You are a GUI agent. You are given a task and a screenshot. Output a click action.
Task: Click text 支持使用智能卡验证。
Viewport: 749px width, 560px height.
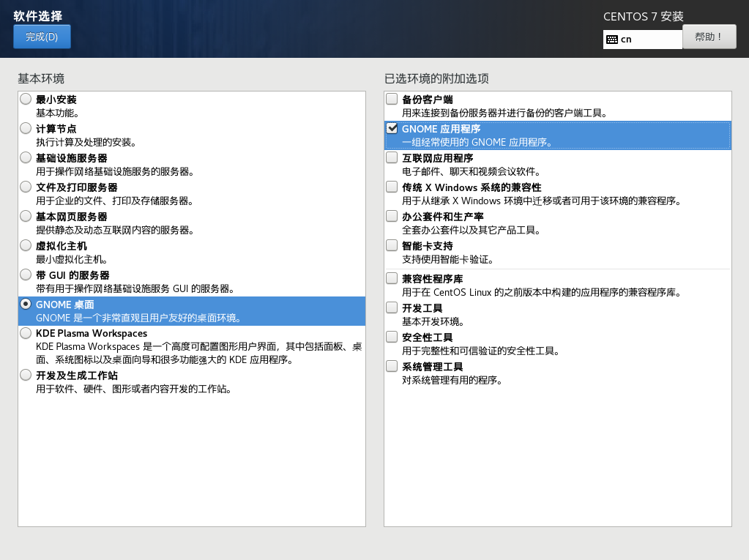click(448, 260)
